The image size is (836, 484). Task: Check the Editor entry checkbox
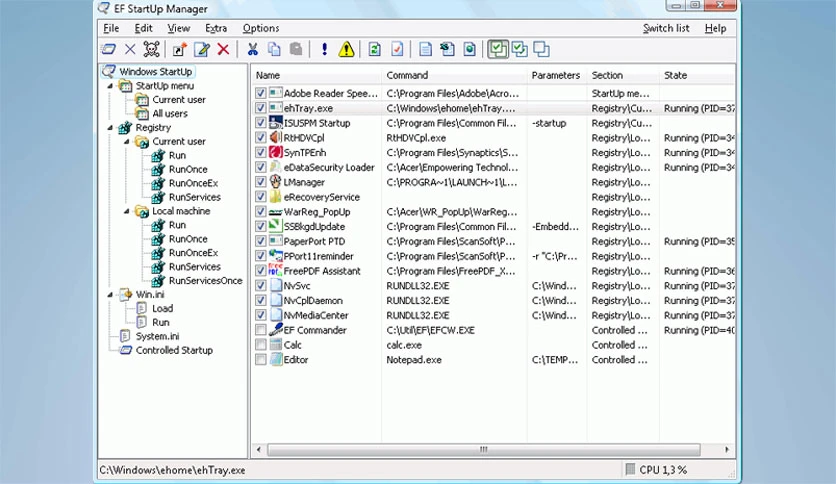[x=260, y=360]
